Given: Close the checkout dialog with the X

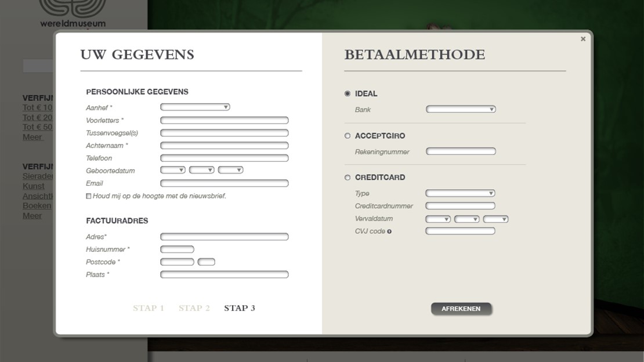Looking at the screenshot, I should pos(583,39).
